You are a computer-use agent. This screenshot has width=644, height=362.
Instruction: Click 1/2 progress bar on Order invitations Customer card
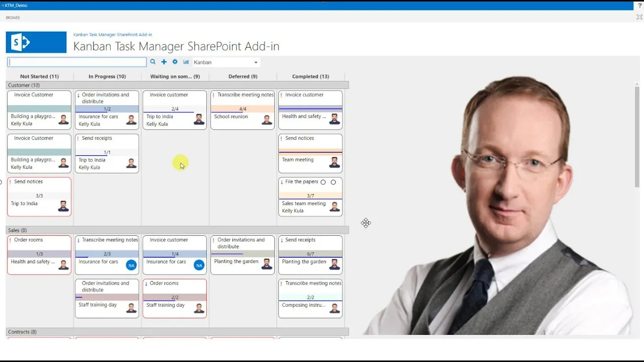pyautogui.click(x=107, y=109)
